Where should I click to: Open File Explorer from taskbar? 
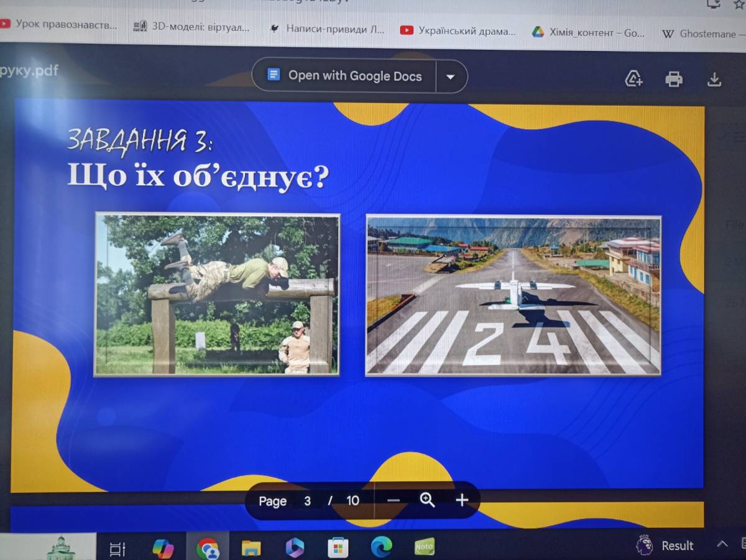(251, 548)
